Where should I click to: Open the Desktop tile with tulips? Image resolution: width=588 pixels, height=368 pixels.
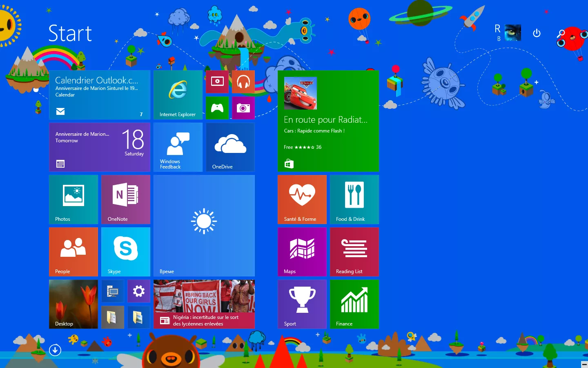(73, 304)
